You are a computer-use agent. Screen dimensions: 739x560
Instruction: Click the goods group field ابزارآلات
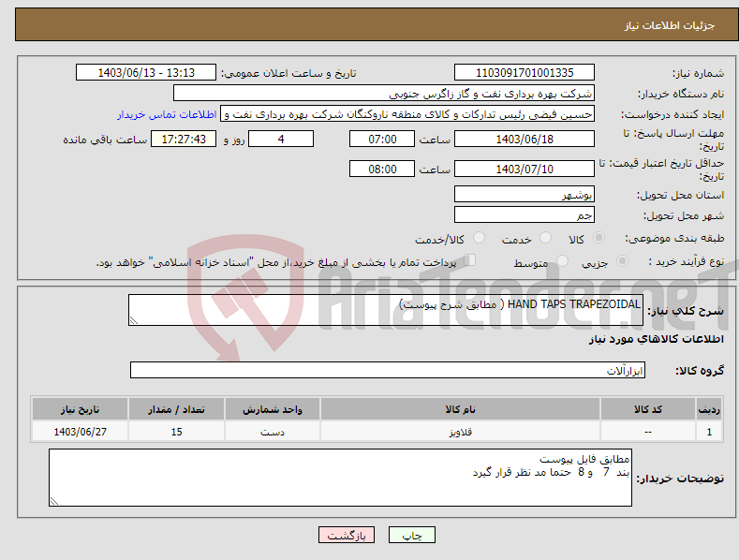(388, 370)
